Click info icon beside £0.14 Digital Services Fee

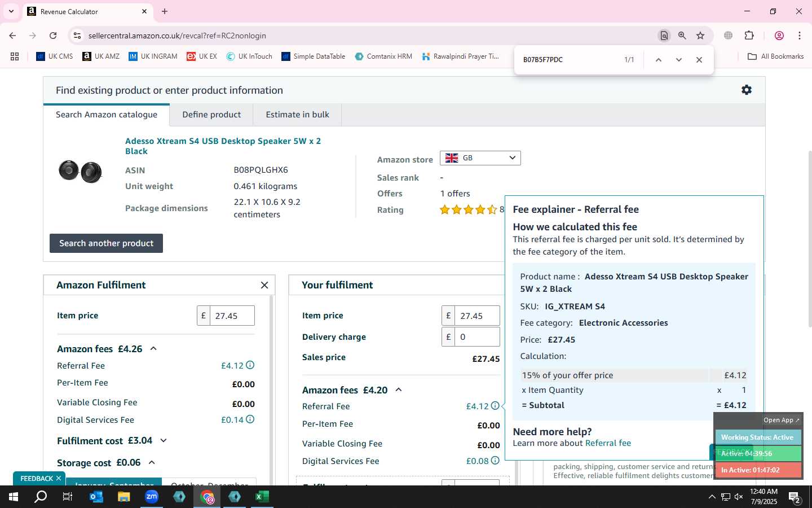pos(250,419)
